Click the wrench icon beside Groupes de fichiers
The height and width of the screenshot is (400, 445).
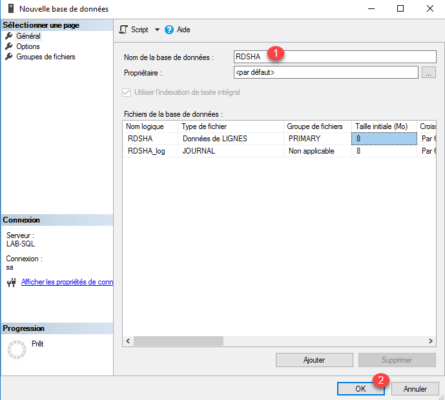point(9,56)
